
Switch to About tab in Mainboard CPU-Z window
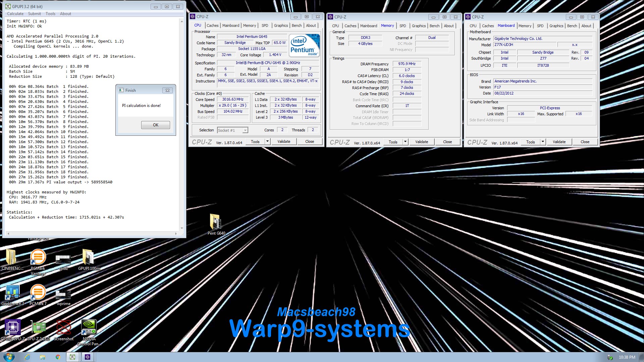click(586, 26)
